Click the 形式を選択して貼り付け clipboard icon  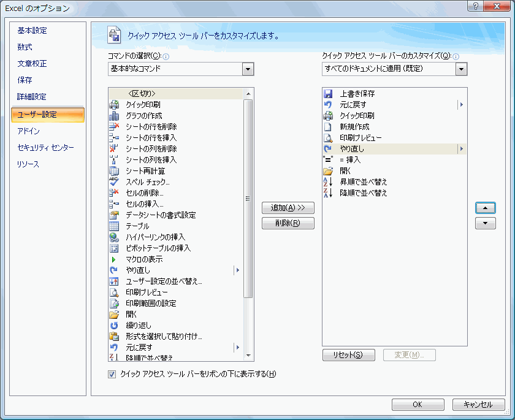pyautogui.click(x=114, y=336)
